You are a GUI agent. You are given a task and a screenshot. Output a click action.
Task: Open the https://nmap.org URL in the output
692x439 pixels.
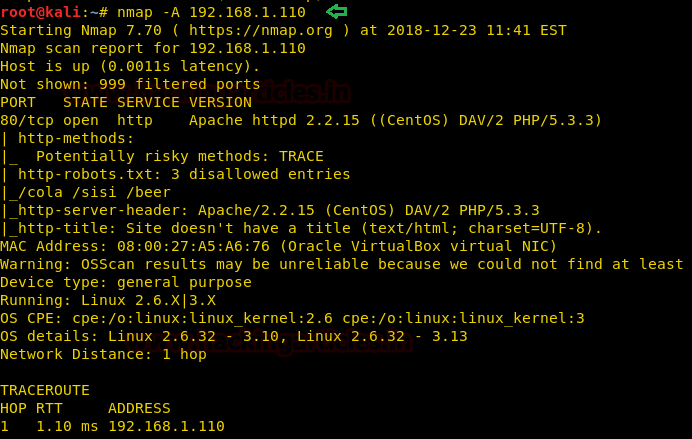(x=288, y=30)
